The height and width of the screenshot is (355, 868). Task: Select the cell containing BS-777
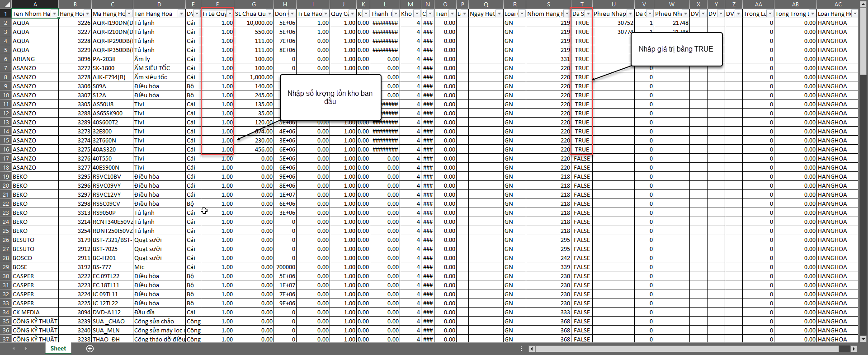click(112, 267)
